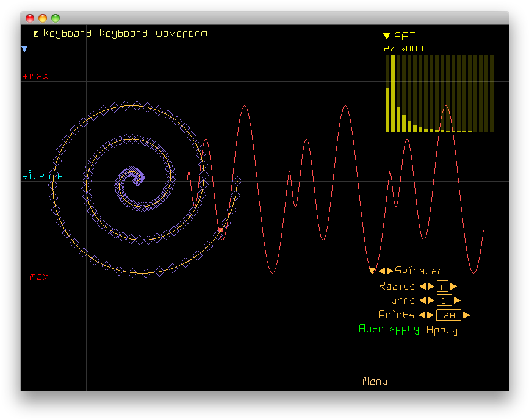Click the keyboard-keyboard-waveform title
Image resolution: width=529 pixels, height=420 pixels.
coord(125,33)
